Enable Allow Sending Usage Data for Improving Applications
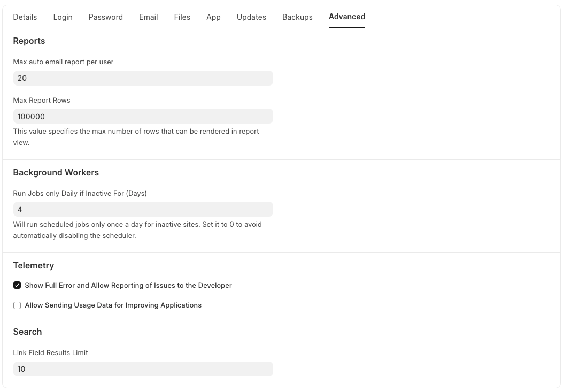The height and width of the screenshot is (392, 564). 17,305
